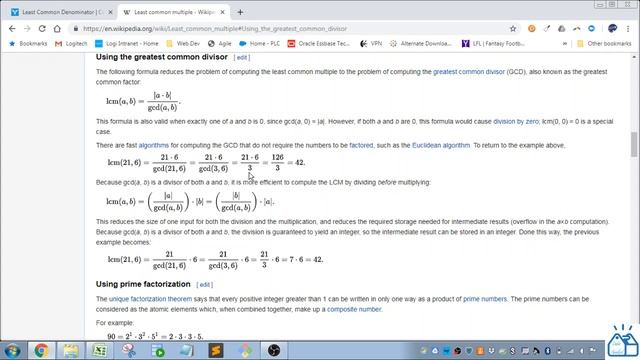Open the Chrome profile avatar
640x360 pixels.
612,29
